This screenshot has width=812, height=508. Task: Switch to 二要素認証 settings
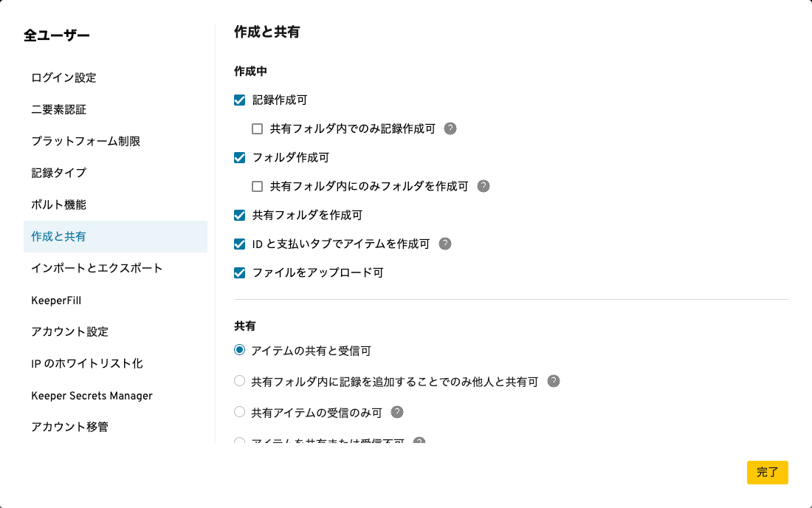[59, 109]
